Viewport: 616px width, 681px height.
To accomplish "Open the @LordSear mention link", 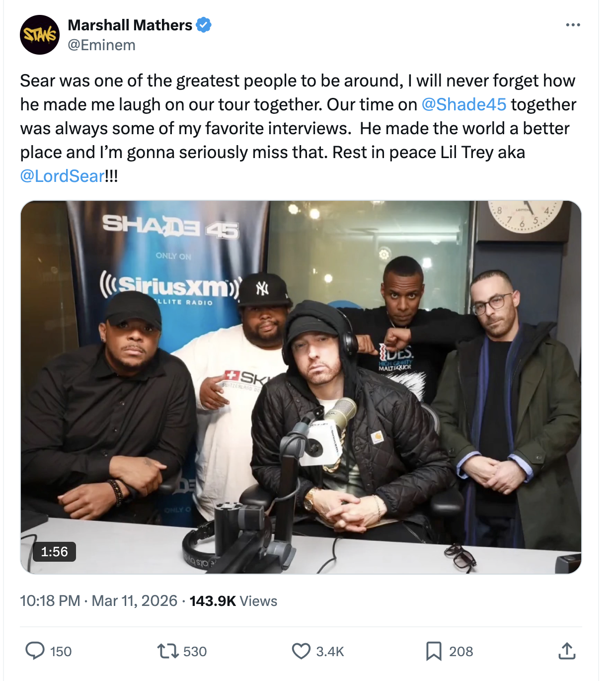I will click(x=63, y=176).
